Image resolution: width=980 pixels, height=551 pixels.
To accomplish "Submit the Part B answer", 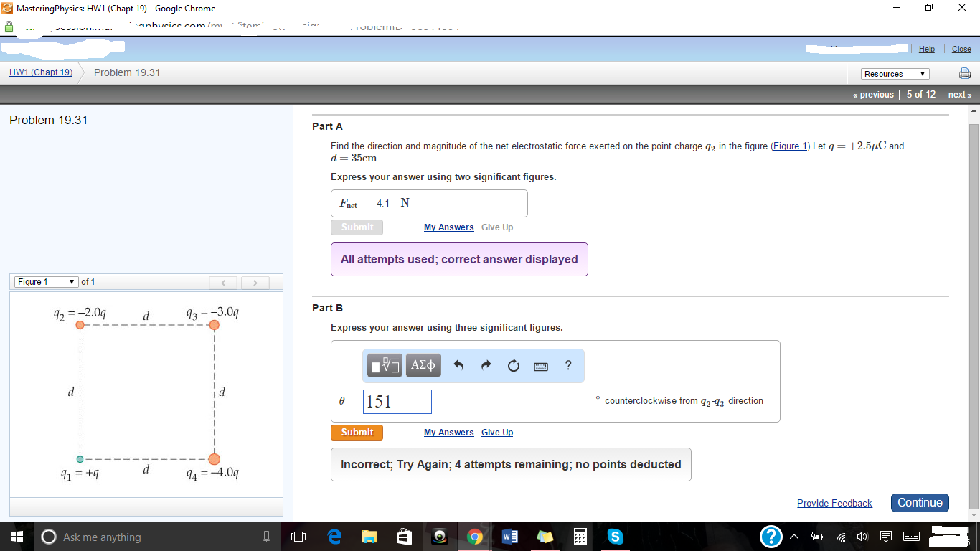I will [x=357, y=433].
